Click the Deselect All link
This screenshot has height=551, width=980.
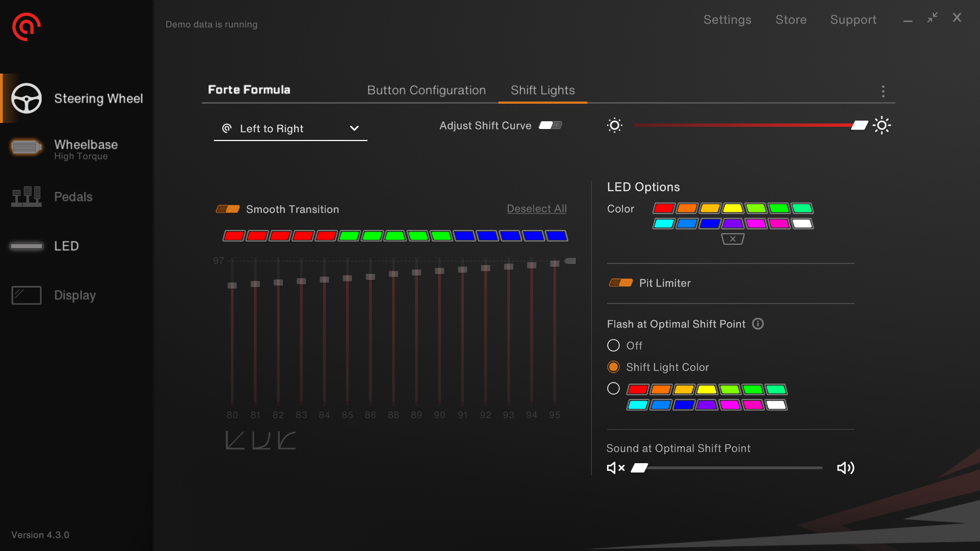pos(536,209)
